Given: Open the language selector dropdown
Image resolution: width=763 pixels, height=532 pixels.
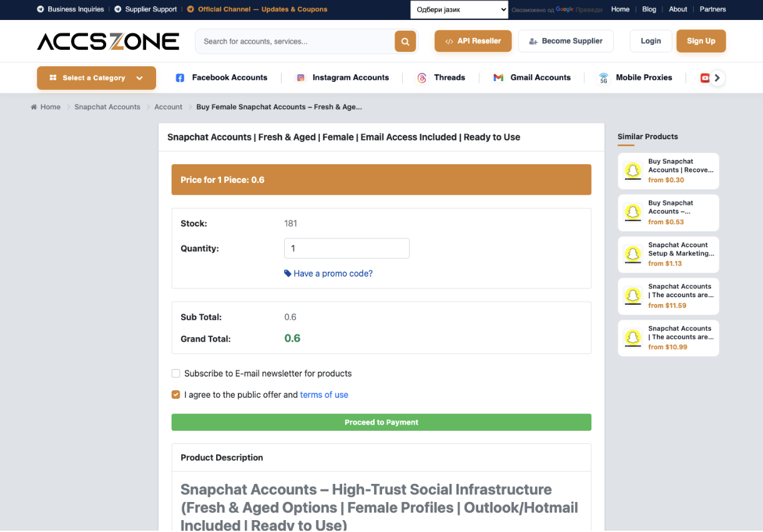Looking at the screenshot, I should (460, 9).
